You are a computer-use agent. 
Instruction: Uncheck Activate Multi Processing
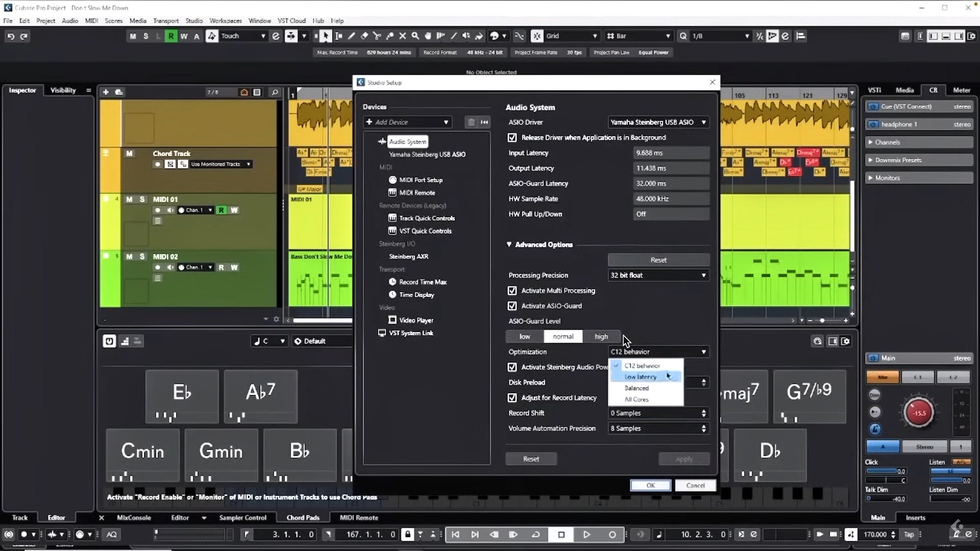(x=512, y=290)
